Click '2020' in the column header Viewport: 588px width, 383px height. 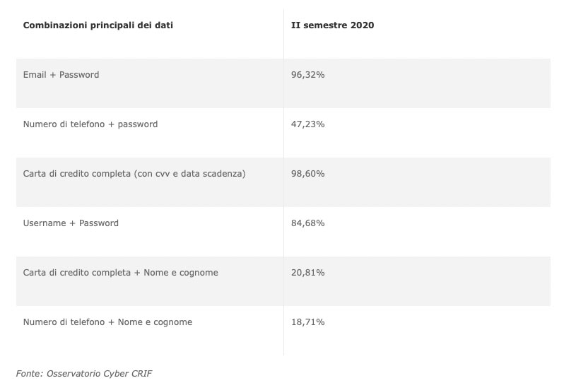coord(363,25)
